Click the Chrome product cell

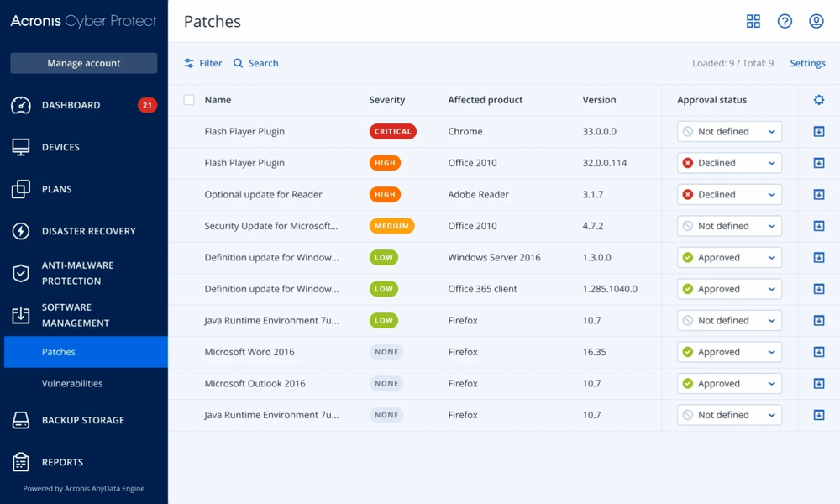click(465, 132)
